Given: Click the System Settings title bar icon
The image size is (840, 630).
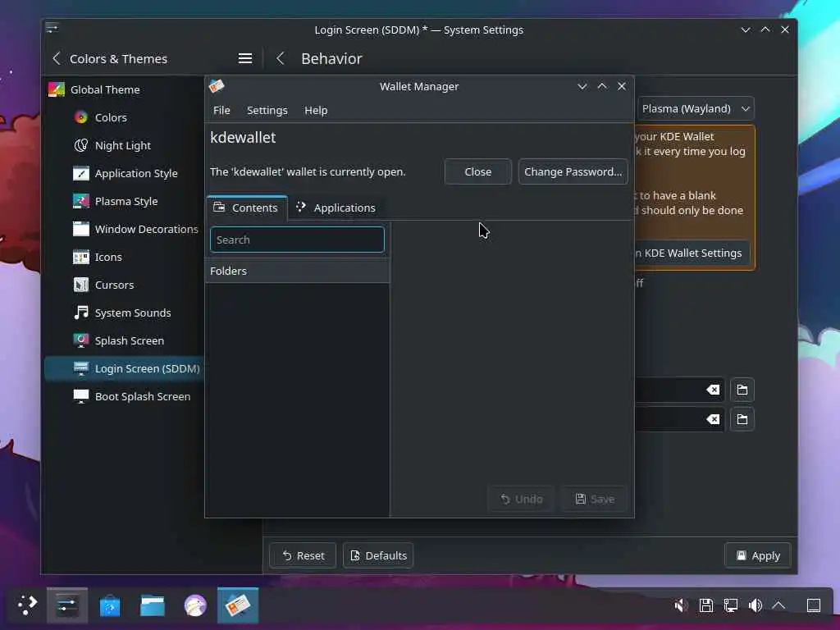Looking at the screenshot, I should 52,29.
